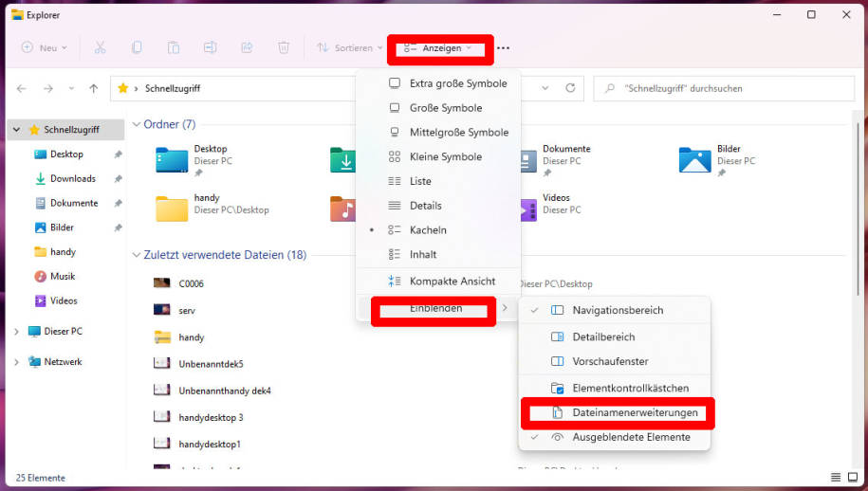
Task: Click the Neu button
Action: [x=44, y=47]
